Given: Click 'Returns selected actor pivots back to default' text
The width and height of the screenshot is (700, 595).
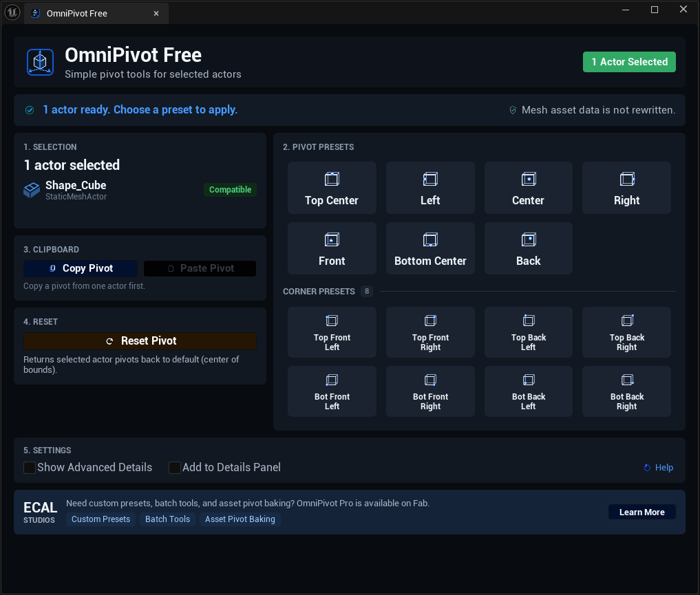Looking at the screenshot, I should (x=131, y=365).
